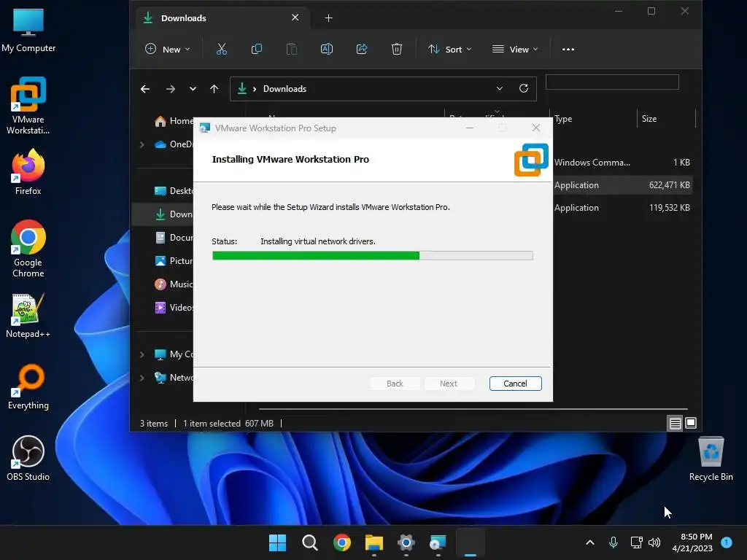The height and width of the screenshot is (560, 747).
Task: Click the Cut scissors icon in File Explorer
Action: 222,49
